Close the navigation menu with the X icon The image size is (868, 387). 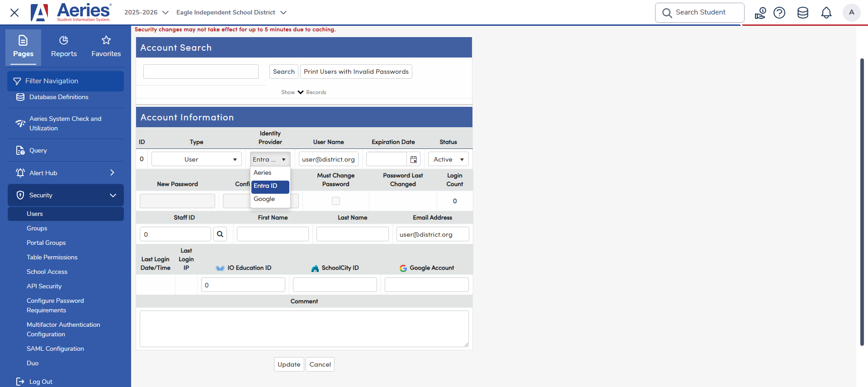click(14, 13)
